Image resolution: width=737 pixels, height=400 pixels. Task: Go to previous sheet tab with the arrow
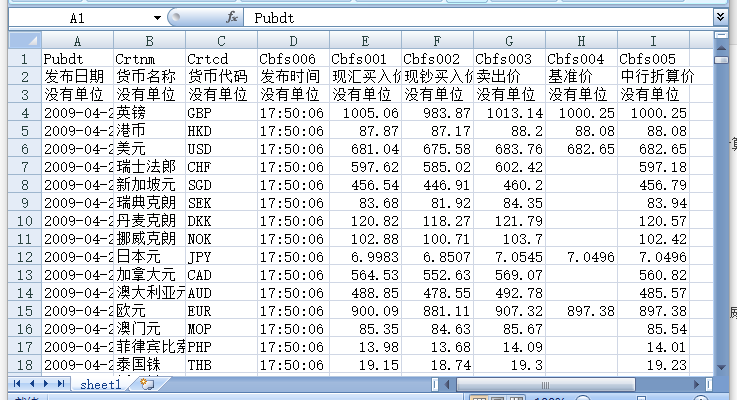pos(31,384)
